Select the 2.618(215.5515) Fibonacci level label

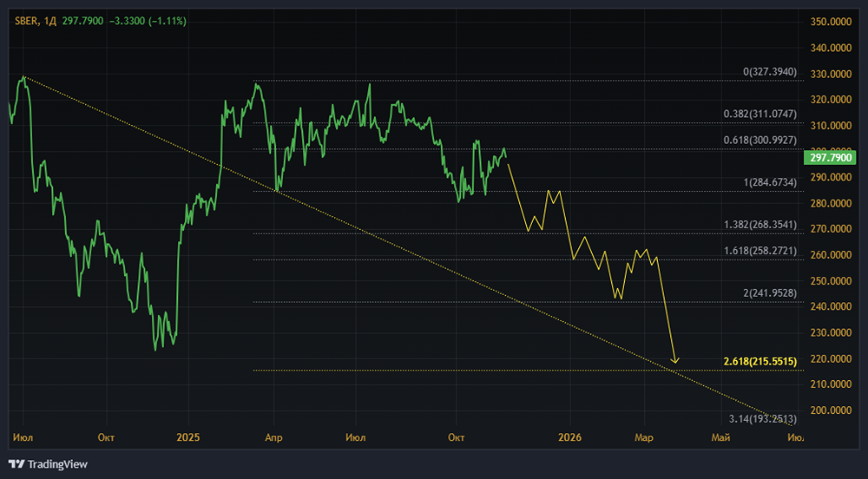coord(759,360)
